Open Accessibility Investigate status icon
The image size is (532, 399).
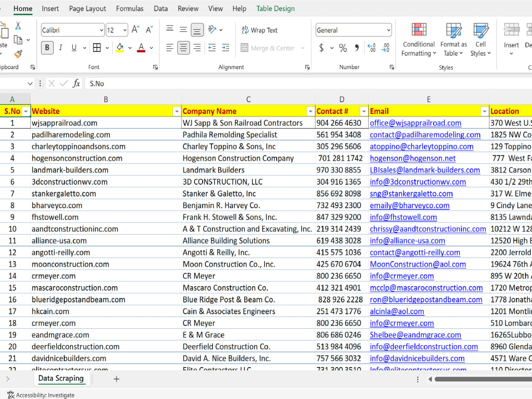pyautogui.click(x=11, y=395)
